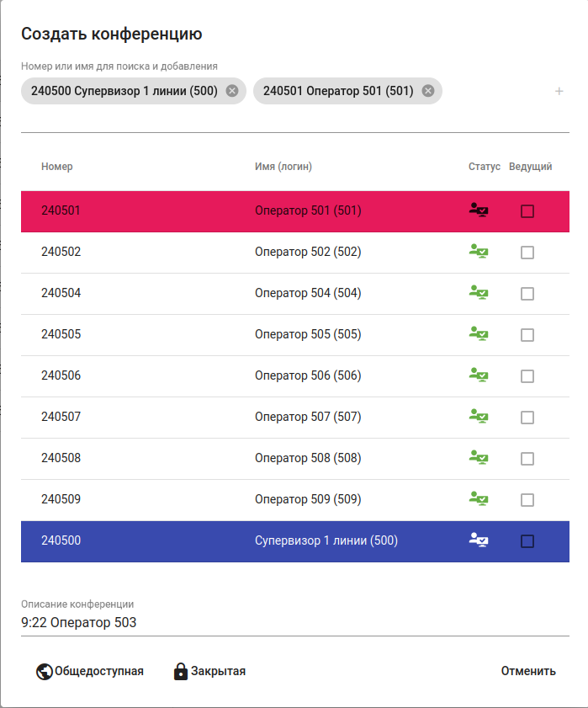
Task: Click the Номер column header
Action: pos(57,167)
